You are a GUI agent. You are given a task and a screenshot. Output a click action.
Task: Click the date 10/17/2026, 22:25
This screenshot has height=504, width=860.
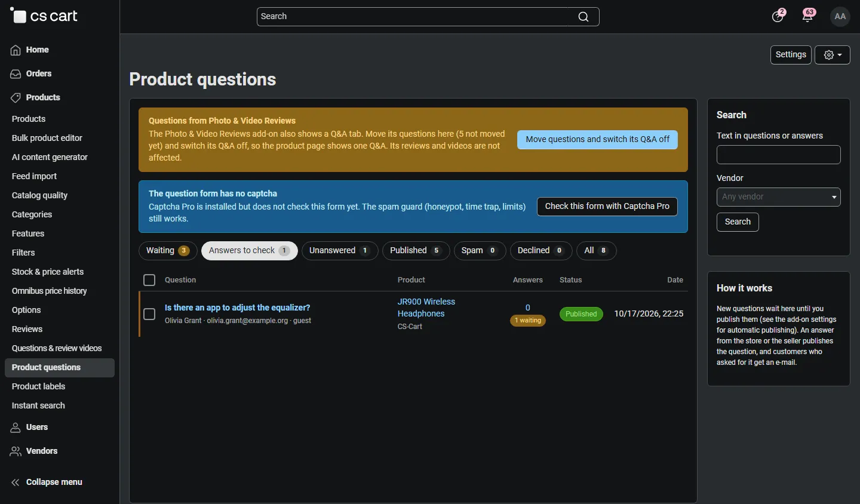[x=649, y=314]
